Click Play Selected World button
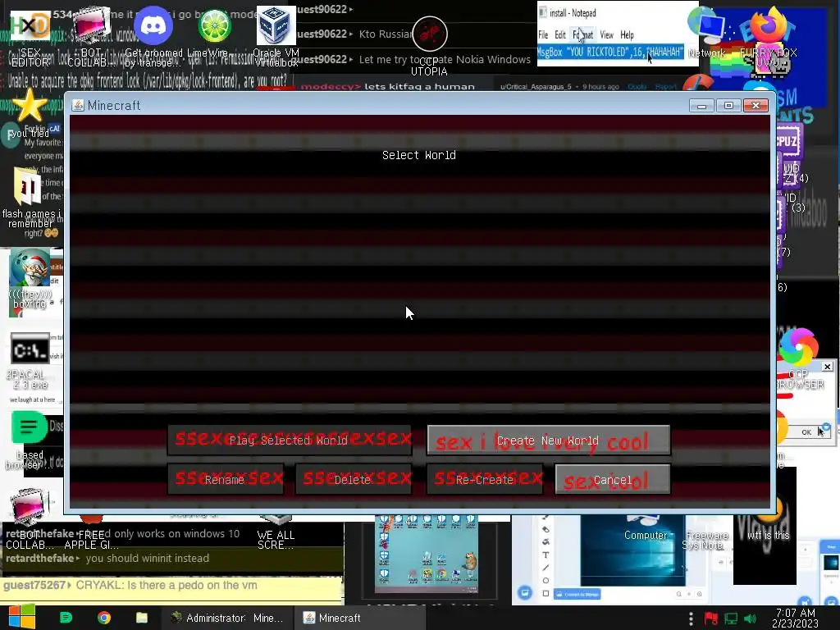This screenshot has width=840, height=630. pos(290,441)
